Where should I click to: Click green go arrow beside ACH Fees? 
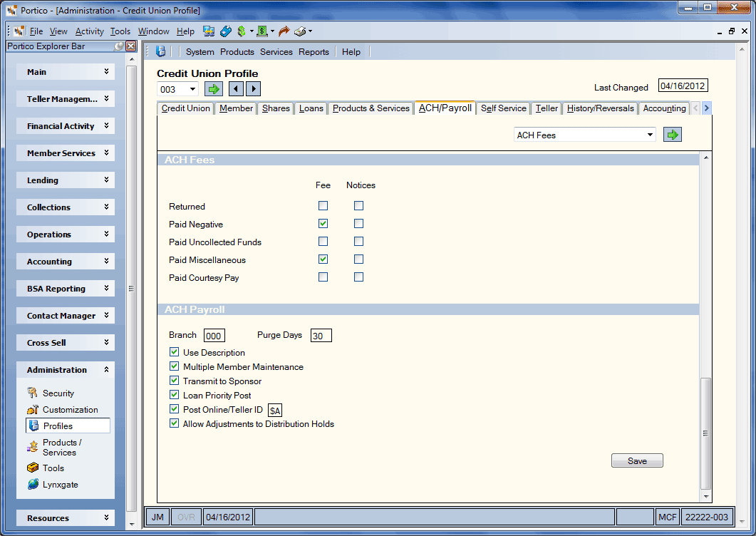tap(673, 135)
